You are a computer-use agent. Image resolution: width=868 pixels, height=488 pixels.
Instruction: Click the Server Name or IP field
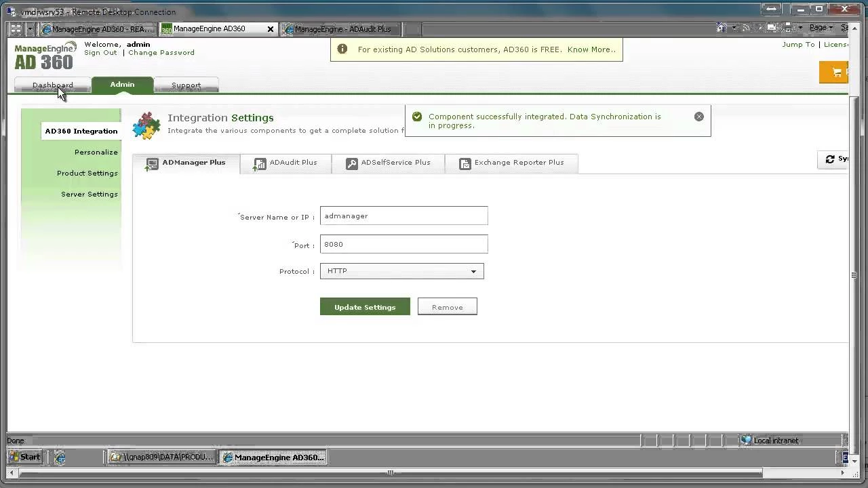tap(403, 216)
